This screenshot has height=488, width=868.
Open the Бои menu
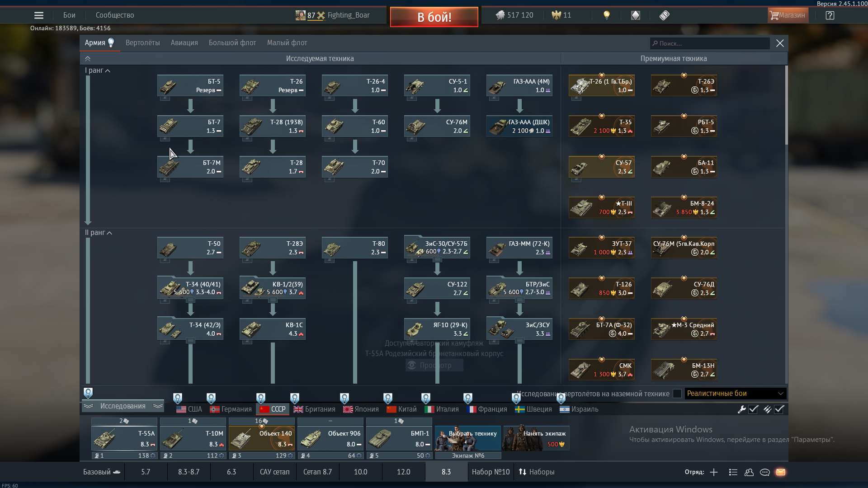[x=69, y=15]
